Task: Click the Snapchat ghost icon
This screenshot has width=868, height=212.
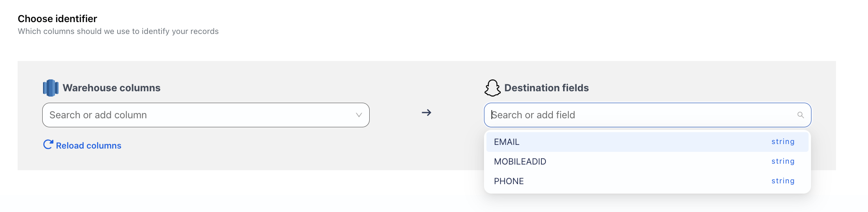Action: click(x=492, y=88)
